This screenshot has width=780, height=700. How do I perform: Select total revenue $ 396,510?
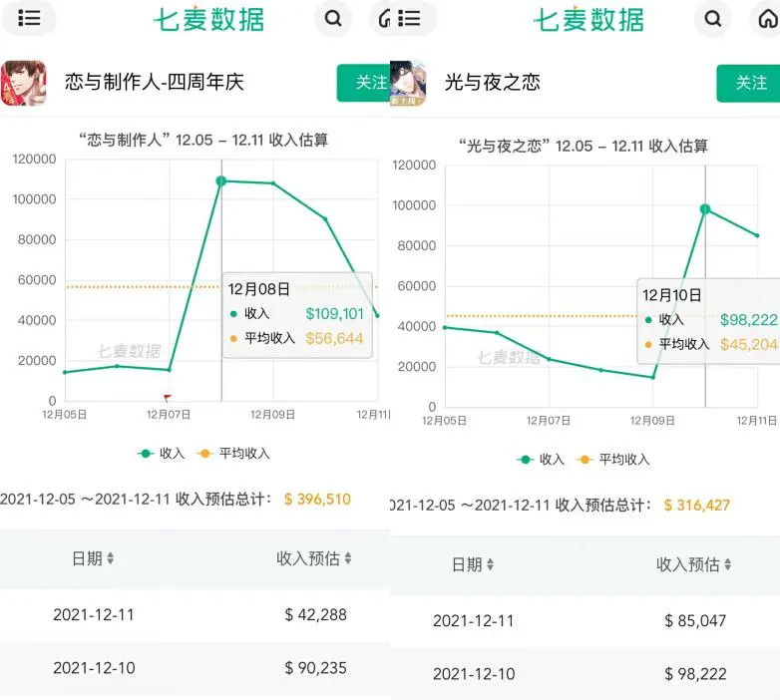click(x=317, y=500)
